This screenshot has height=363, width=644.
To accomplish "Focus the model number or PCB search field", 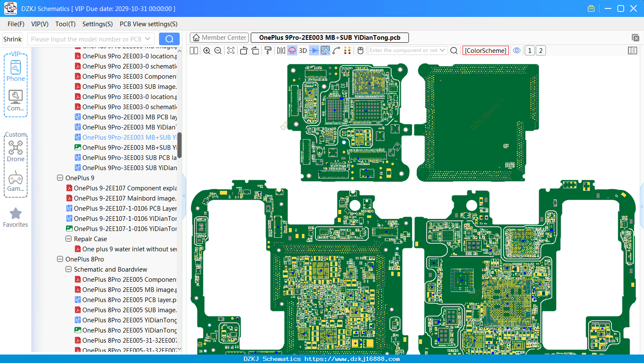I will (86, 39).
